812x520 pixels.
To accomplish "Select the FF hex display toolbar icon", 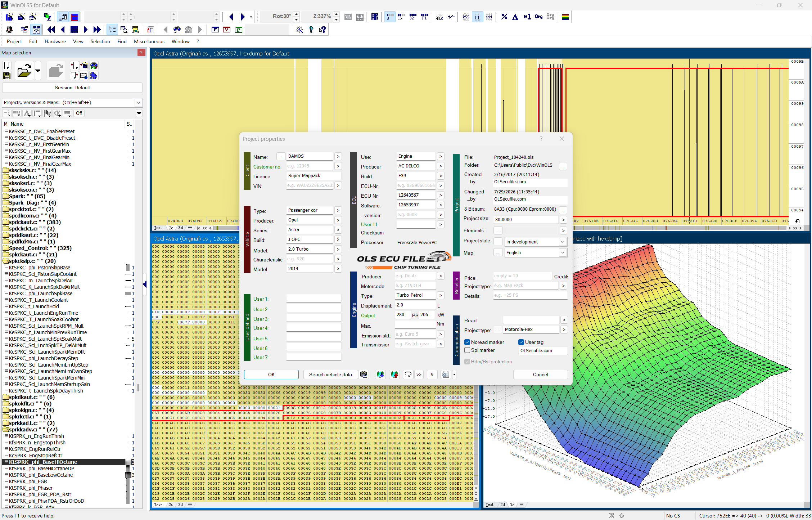I will pyautogui.click(x=478, y=17).
